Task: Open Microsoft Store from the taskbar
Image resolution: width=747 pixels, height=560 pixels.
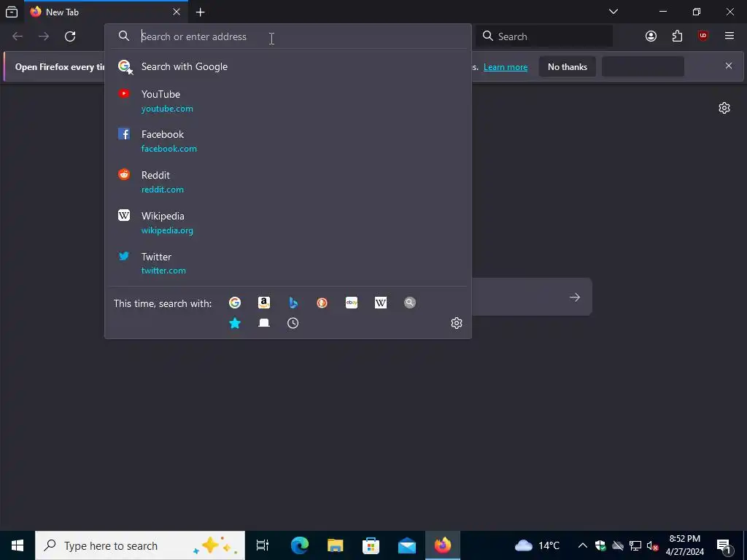Action: click(x=371, y=545)
